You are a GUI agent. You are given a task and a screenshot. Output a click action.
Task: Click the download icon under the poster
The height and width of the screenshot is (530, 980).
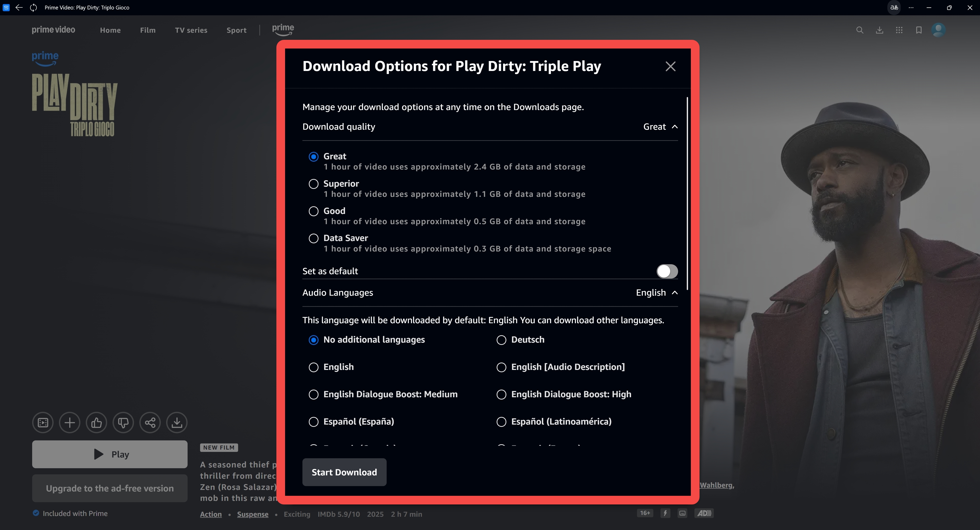pyautogui.click(x=177, y=422)
